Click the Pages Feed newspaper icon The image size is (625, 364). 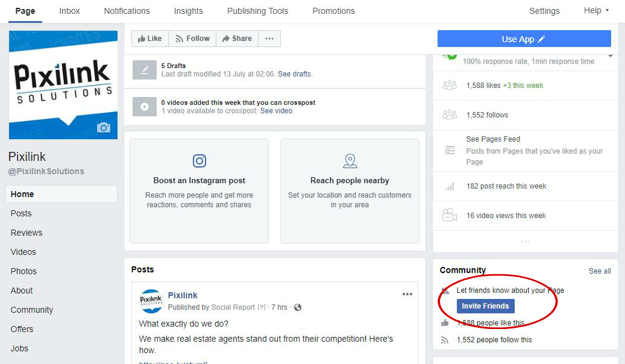click(x=450, y=150)
